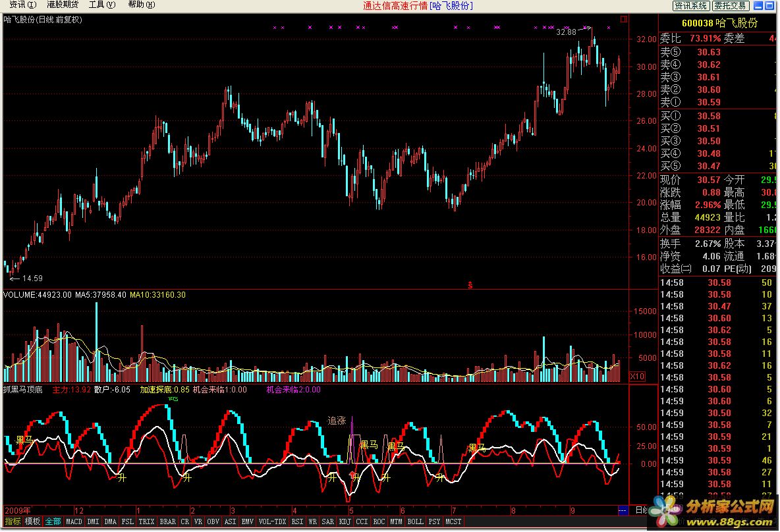This screenshot has height=532, width=780.
Task: Click the 现价 30.57 value
Action: click(708, 180)
